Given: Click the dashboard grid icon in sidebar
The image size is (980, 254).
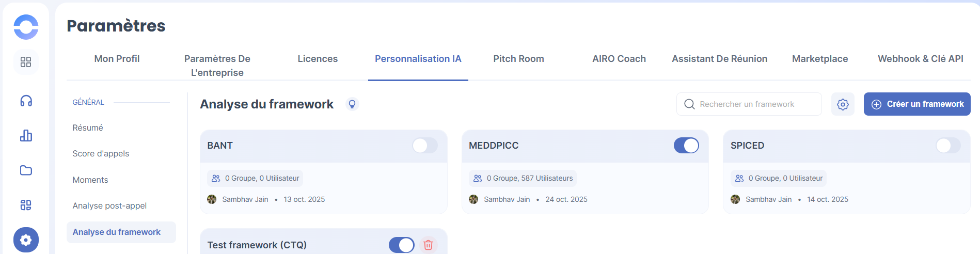Looking at the screenshot, I should [x=26, y=62].
